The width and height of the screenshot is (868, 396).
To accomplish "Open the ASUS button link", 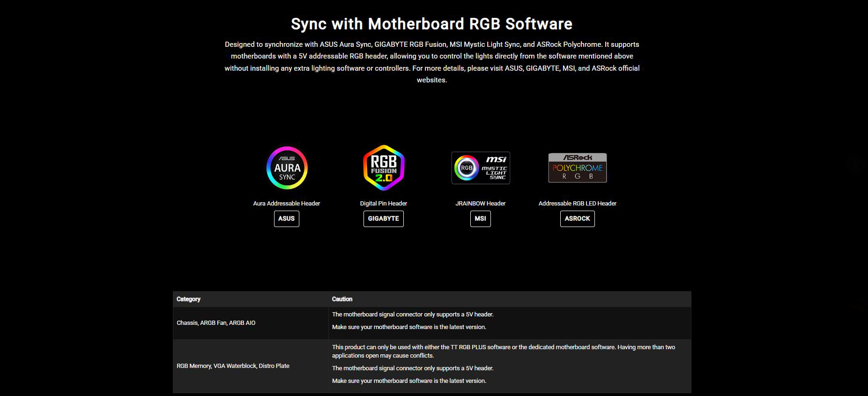I will (287, 219).
